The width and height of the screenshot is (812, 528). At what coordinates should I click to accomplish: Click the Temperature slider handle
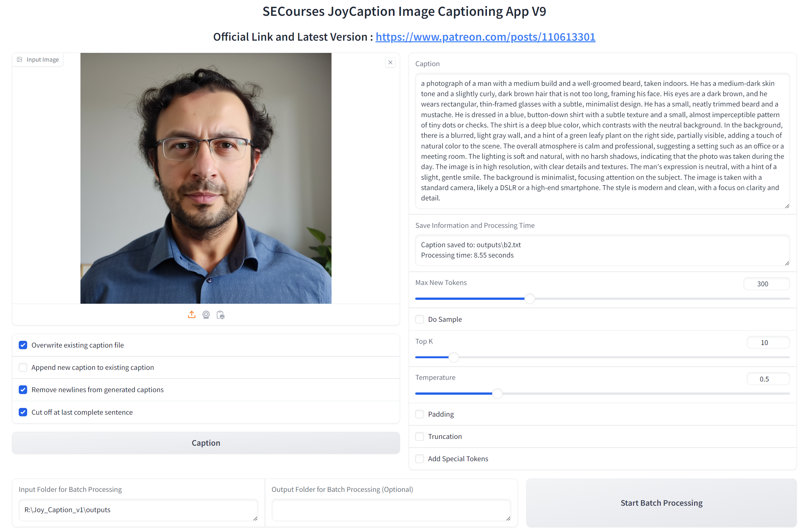pyautogui.click(x=497, y=394)
